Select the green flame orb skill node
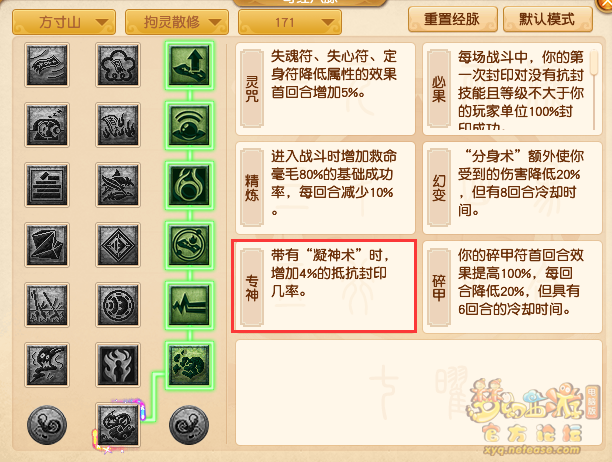The image size is (612, 462). click(189, 185)
